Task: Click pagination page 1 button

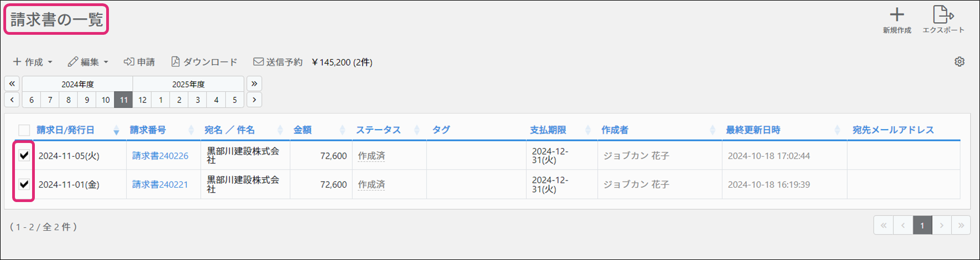Action: pos(922,225)
